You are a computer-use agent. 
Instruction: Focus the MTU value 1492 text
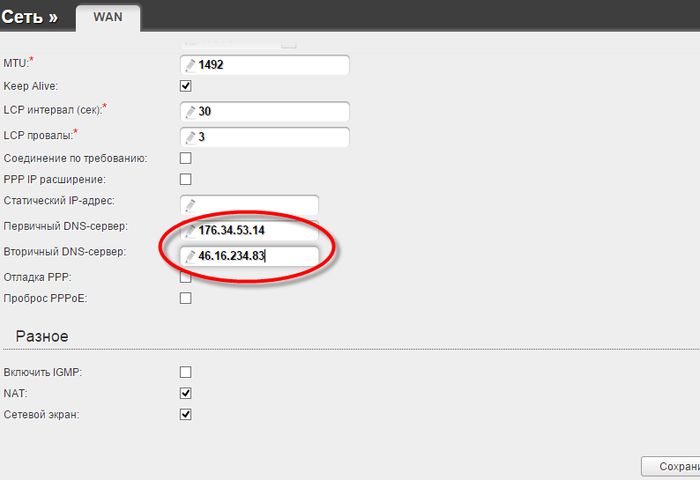pos(213,65)
